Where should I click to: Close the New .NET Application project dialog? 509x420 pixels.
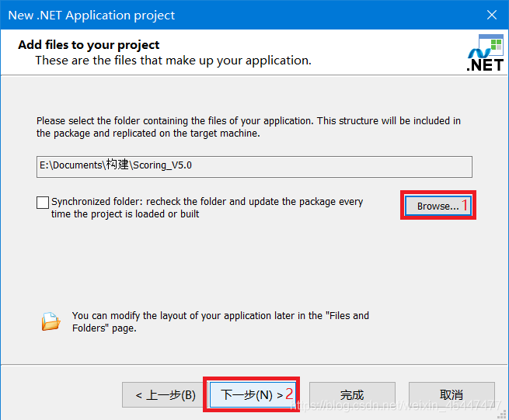click(491, 15)
